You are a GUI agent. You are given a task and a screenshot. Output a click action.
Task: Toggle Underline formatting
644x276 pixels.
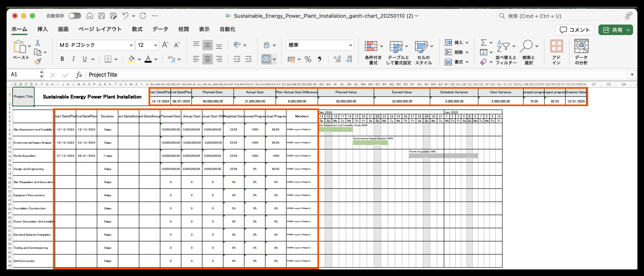[x=85, y=59]
